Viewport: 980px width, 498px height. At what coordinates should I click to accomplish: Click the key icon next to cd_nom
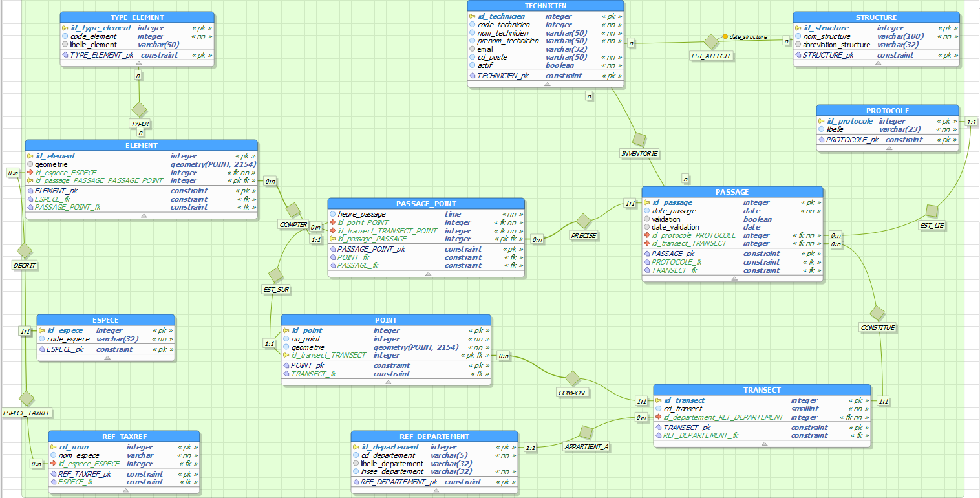(x=54, y=447)
